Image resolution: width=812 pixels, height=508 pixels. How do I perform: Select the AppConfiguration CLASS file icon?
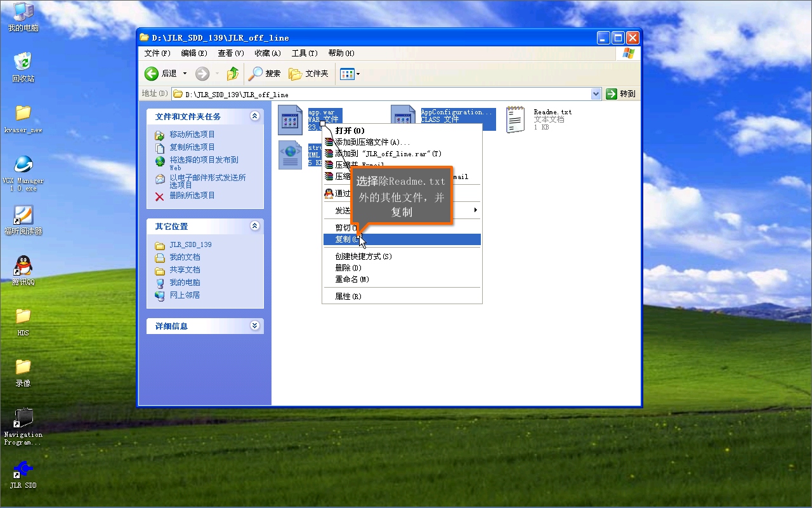[403, 117]
